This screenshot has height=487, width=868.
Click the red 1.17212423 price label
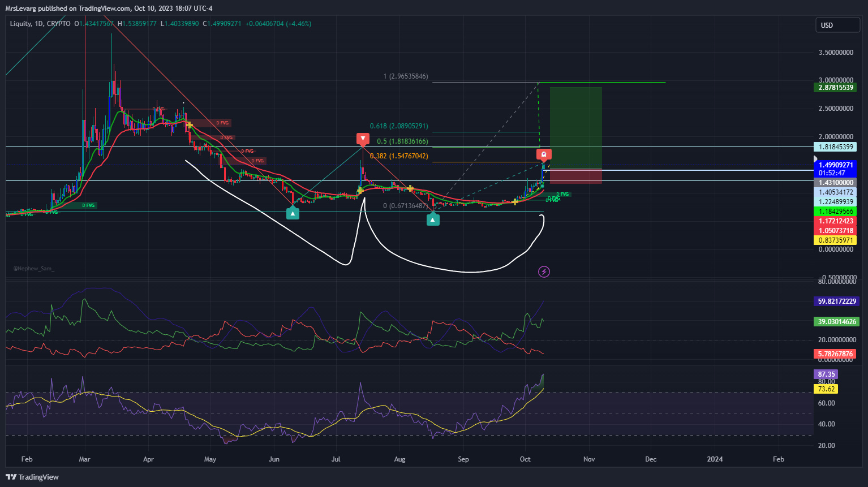pyautogui.click(x=835, y=221)
